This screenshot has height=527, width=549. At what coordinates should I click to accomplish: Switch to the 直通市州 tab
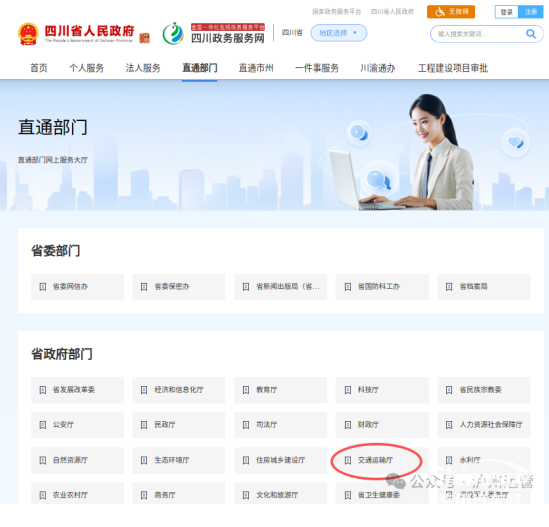click(256, 68)
